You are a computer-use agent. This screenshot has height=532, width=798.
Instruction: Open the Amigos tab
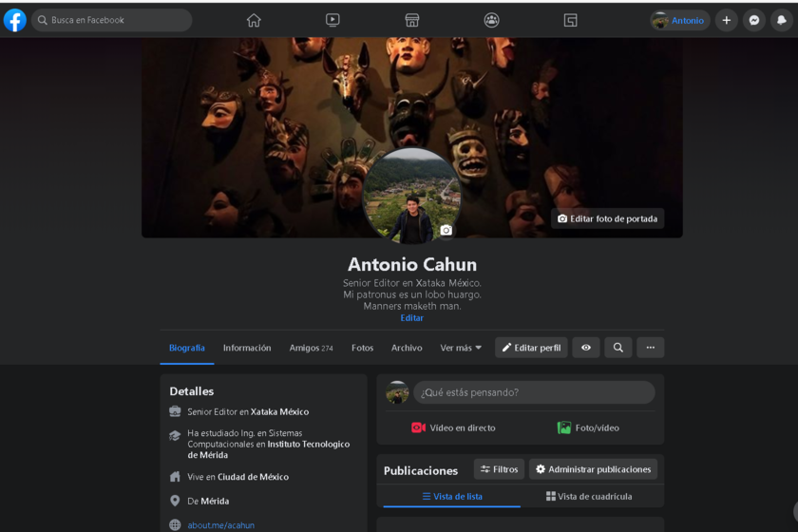coord(311,348)
